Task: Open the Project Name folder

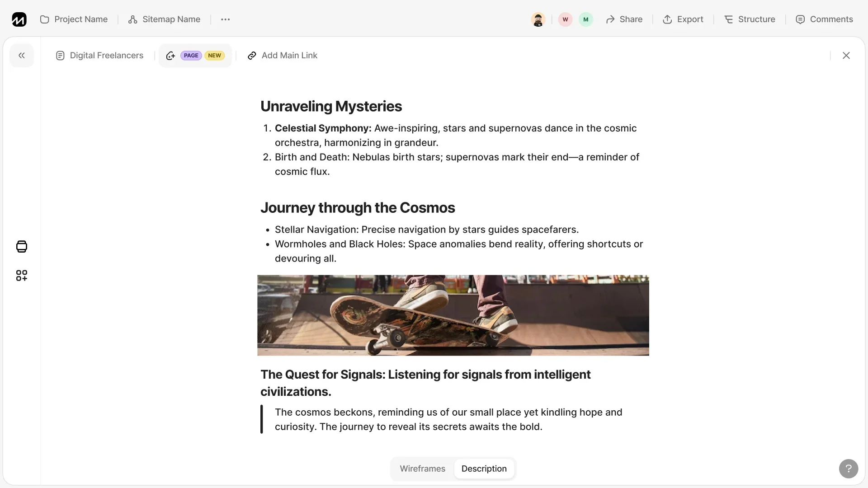Action: pos(74,19)
